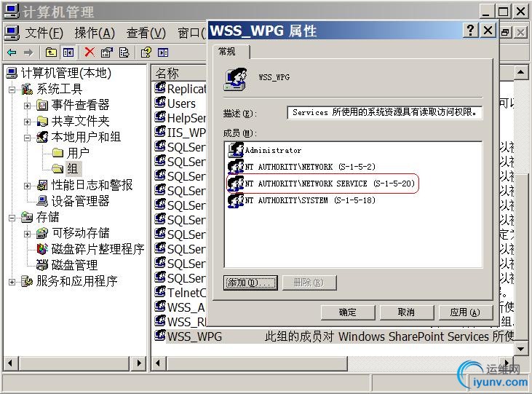Expand the Event Viewer (事件查看器) node

click(28, 106)
